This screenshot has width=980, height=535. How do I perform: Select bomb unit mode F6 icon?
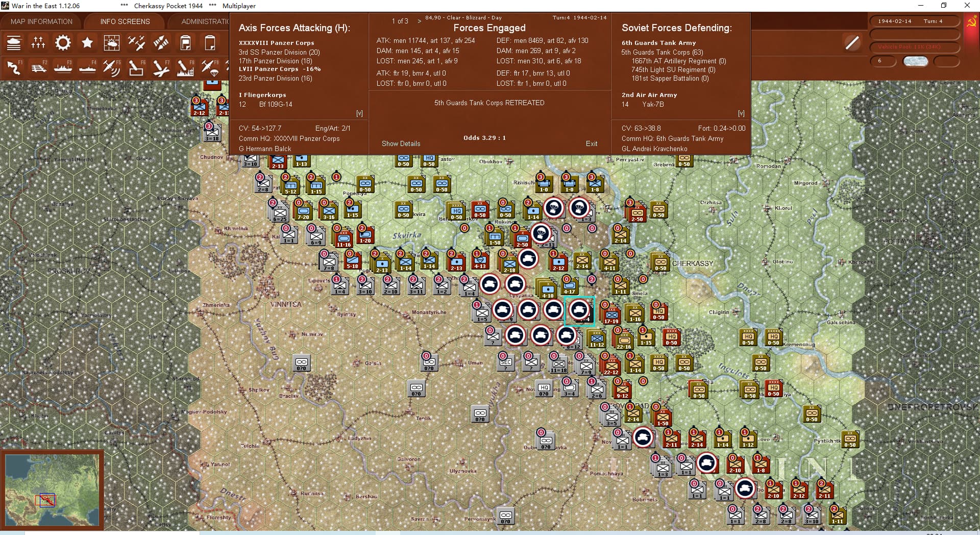(136, 67)
